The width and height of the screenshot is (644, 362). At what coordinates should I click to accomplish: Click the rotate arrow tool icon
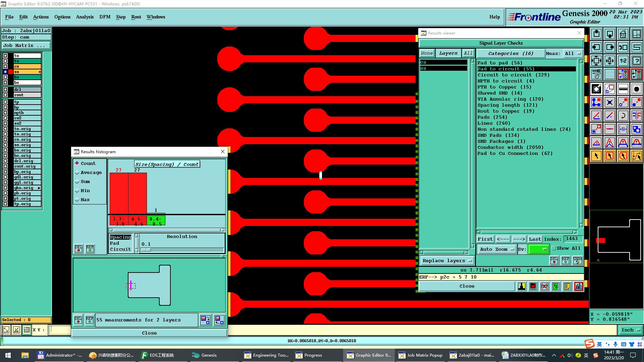coord(623,116)
